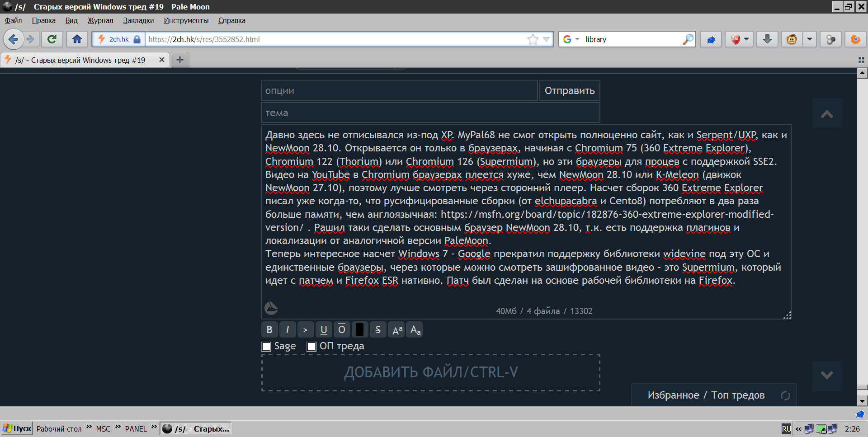
Task: Reload the current page
Action: [x=52, y=39]
